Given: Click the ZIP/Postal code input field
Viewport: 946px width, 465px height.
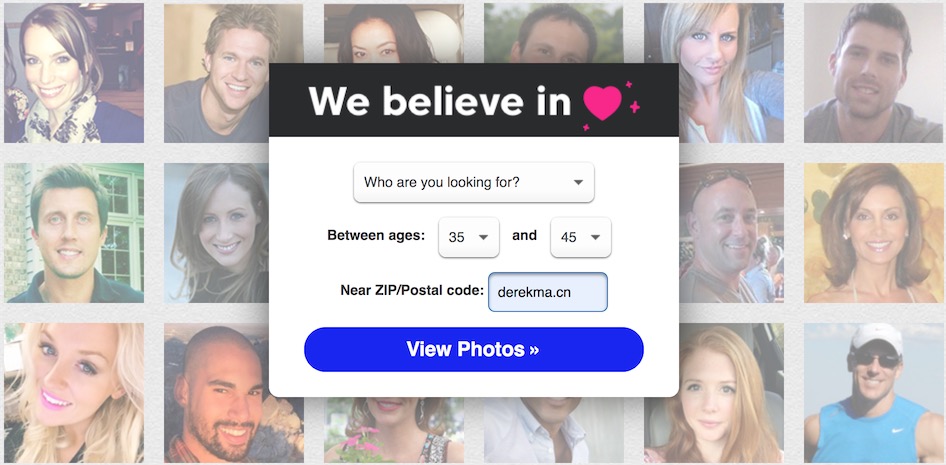Looking at the screenshot, I should pos(548,292).
